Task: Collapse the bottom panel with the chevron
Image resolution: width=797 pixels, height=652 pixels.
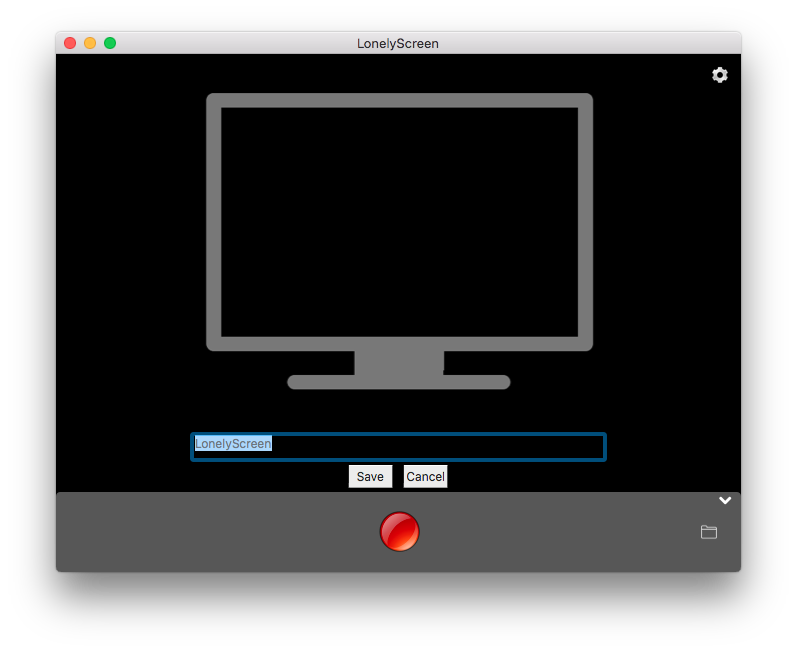Action: [725, 501]
